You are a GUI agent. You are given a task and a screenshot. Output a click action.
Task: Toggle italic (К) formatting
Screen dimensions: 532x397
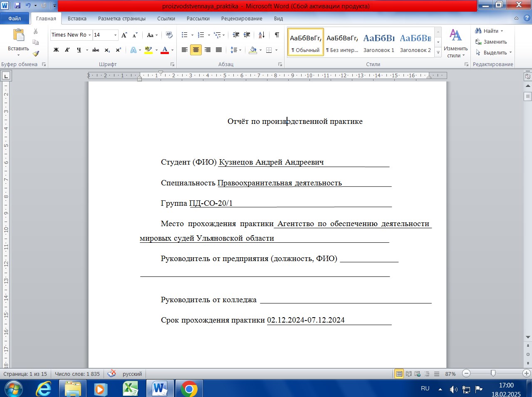coord(67,50)
